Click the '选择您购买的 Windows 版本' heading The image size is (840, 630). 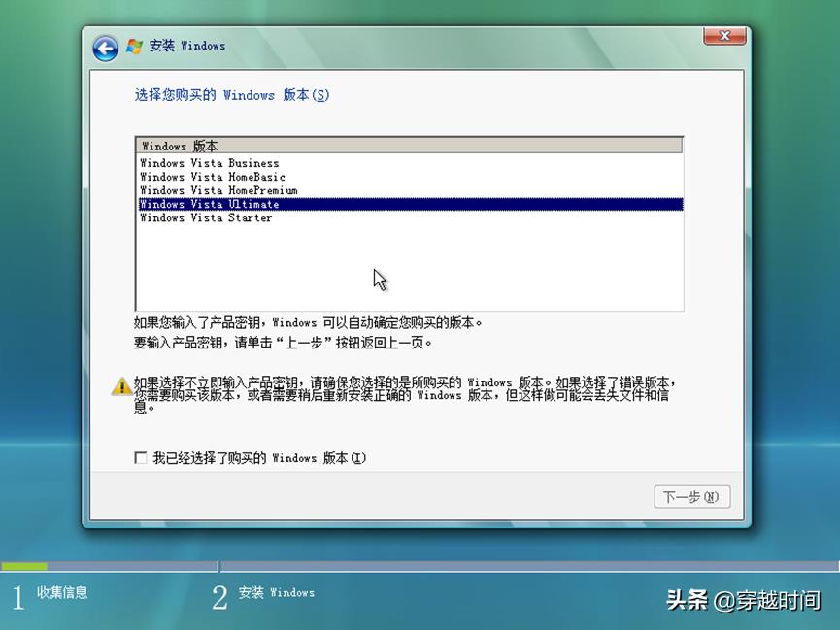click(x=231, y=95)
